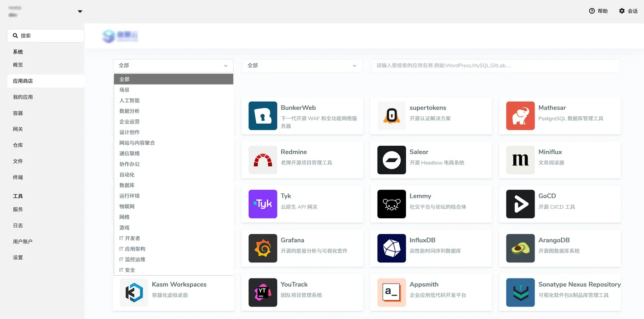
Task: Click the InfluxDB app icon
Action: (x=391, y=248)
